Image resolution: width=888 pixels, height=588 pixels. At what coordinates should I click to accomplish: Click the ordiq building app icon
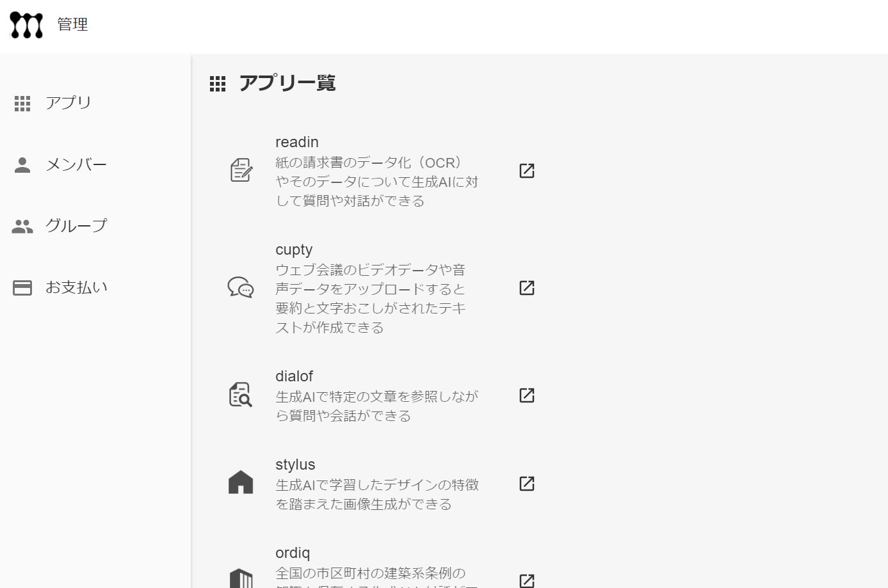(241, 578)
